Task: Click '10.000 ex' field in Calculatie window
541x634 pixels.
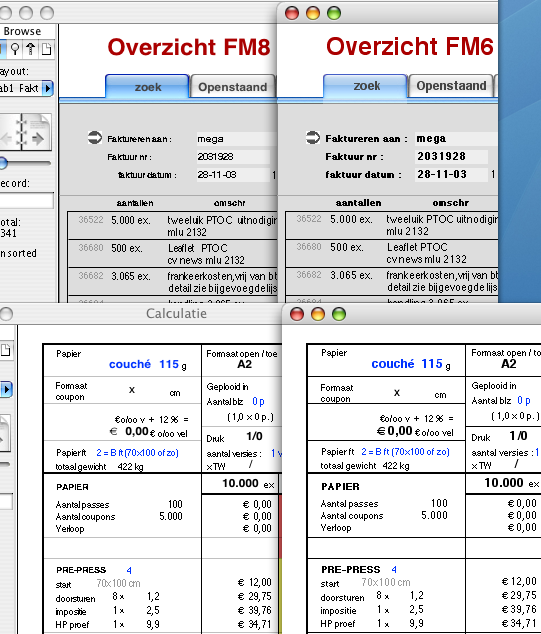Action: tap(248, 484)
